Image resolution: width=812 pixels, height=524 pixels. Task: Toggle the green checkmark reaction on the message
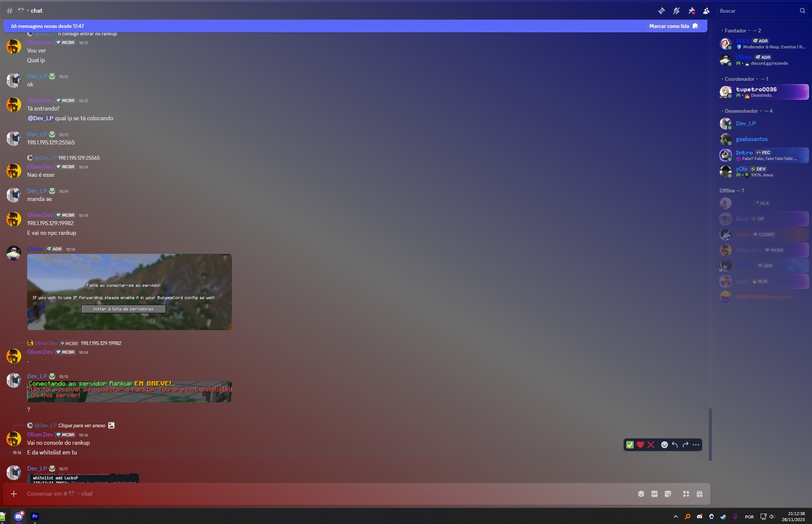(x=629, y=444)
